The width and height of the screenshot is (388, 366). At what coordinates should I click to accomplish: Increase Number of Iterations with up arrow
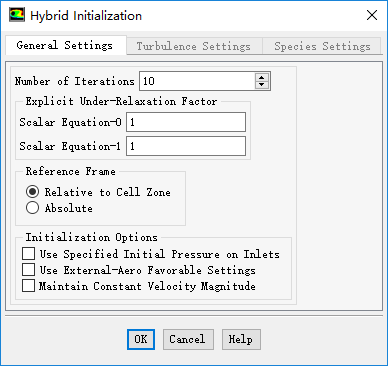(262, 77)
